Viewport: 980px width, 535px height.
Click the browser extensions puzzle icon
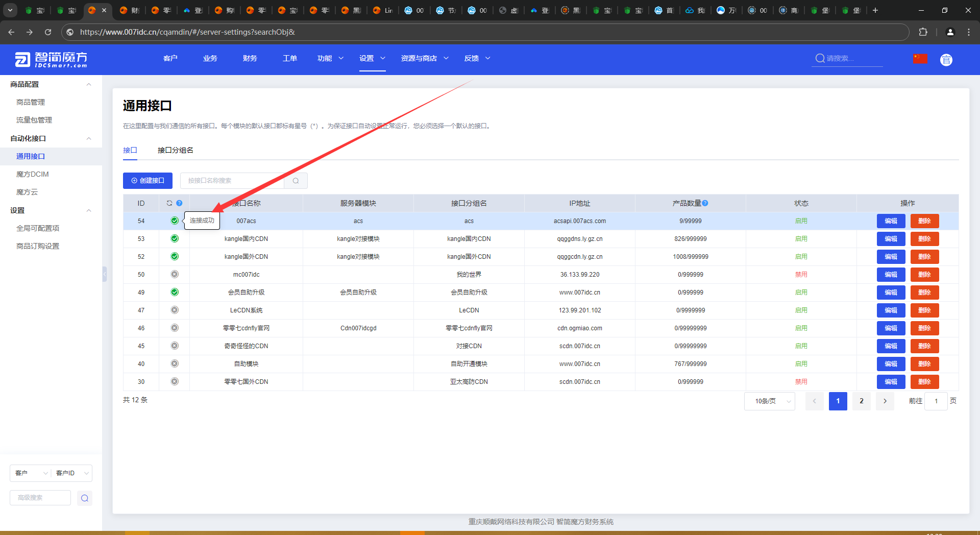click(923, 32)
